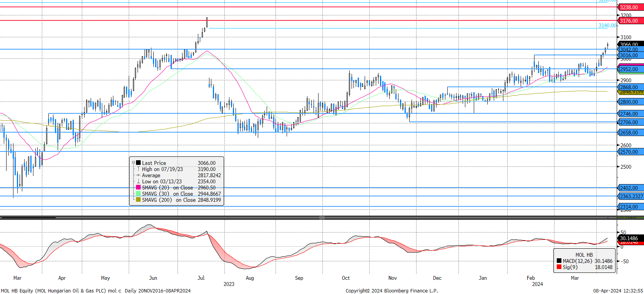Click the 3100 axis tick label
Image resolution: width=644 pixels, height=294 pixels.
pos(626,37)
